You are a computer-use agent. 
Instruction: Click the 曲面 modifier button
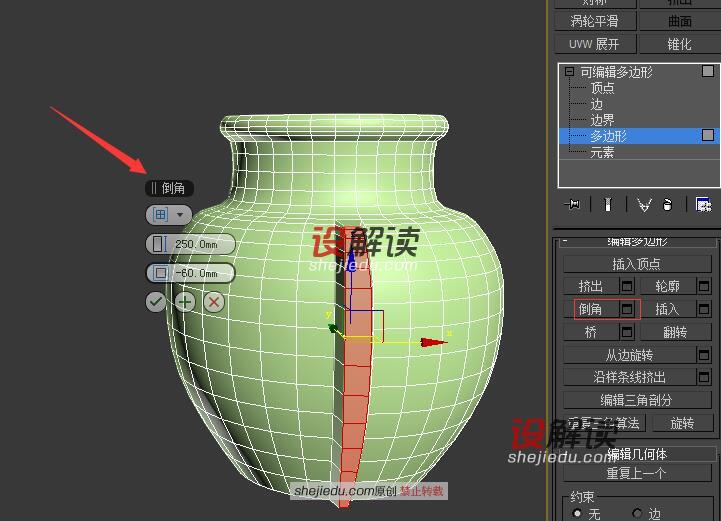tap(680, 21)
